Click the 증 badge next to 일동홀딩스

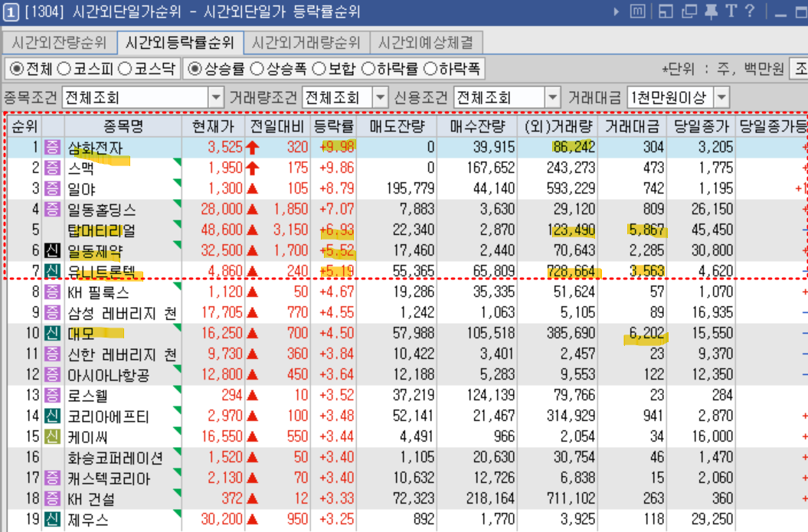[52, 209]
